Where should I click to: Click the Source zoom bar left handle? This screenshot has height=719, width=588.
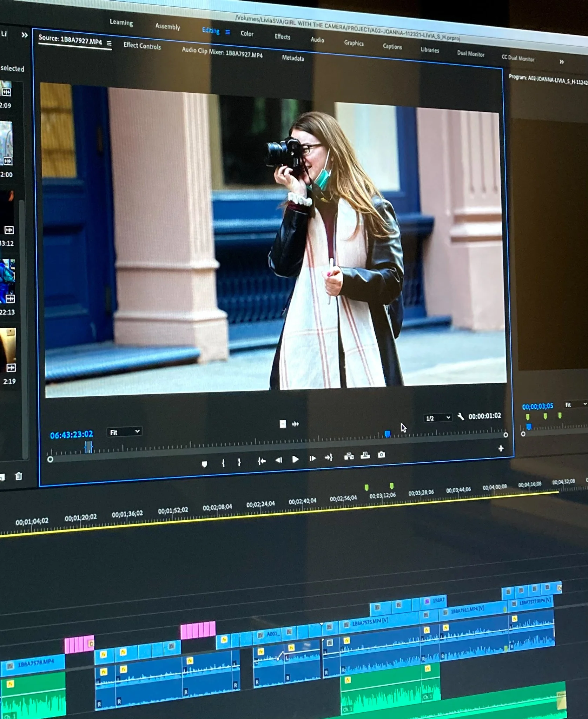[50, 459]
